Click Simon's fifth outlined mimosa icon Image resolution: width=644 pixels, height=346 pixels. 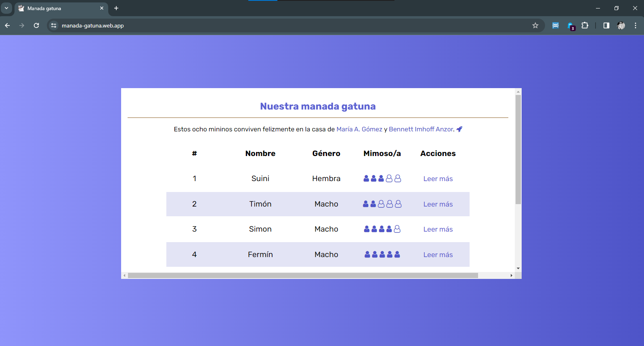(397, 229)
